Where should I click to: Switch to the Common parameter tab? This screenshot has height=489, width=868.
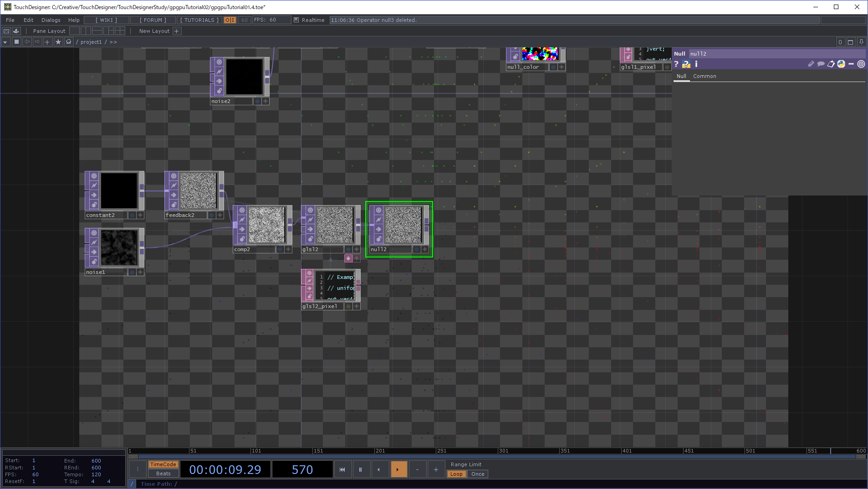click(x=705, y=76)
